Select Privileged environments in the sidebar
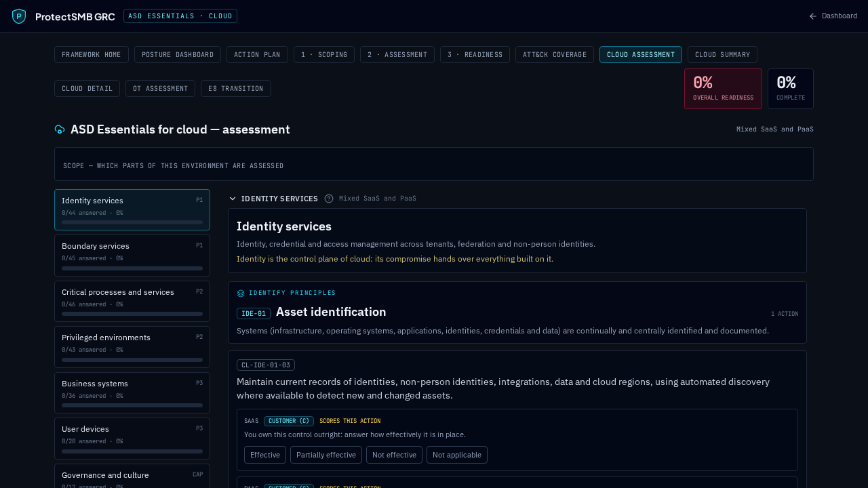 (132, 347)
